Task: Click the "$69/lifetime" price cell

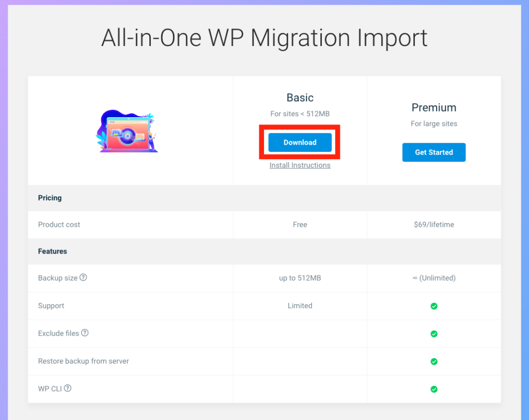Action: coord(434,224)
